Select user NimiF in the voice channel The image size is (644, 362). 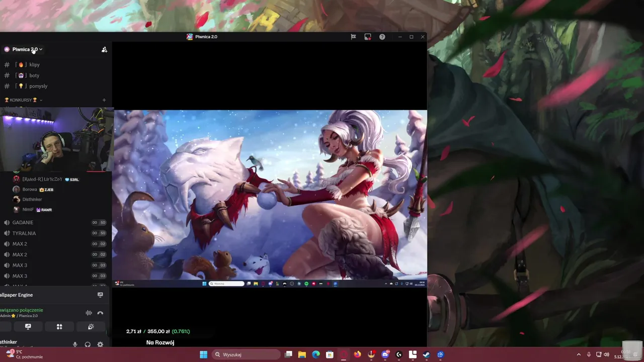[33, 210]
